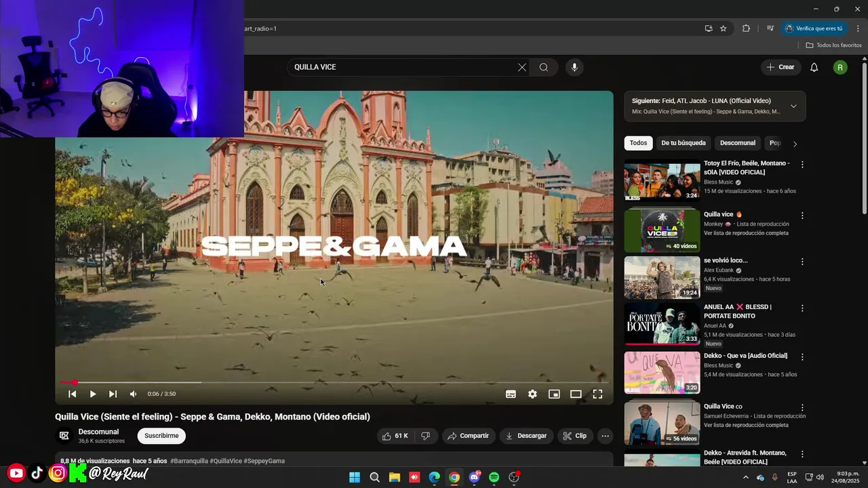Screen dimensions: 868x488
Task: Open the 40 videos Quilla vice playlist thumbnail
Action: pyautogui.click(x=662, y=230)
